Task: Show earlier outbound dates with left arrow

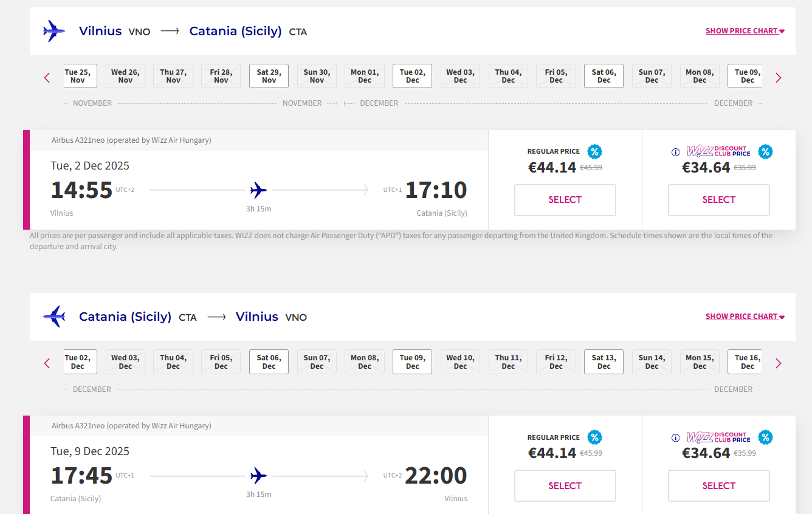Action: point(47,78)
